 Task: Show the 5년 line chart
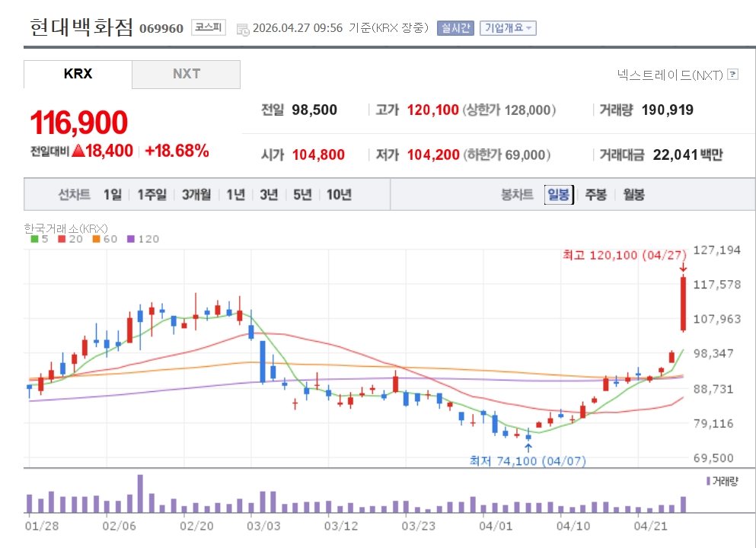click(x=302, y=195)
